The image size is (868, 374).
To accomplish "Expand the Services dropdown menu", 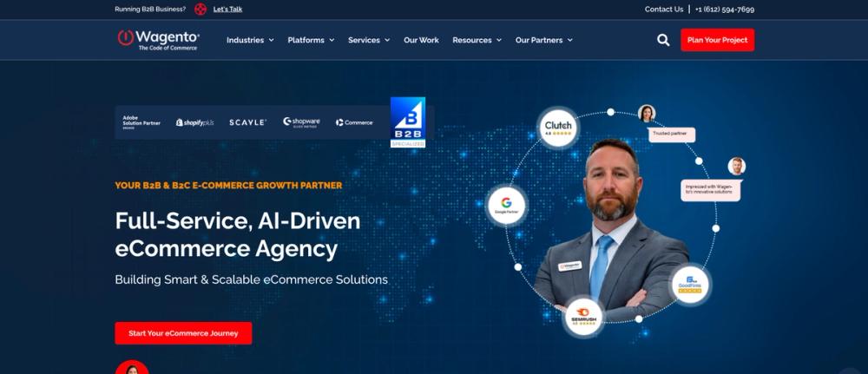I will (369, 40).
